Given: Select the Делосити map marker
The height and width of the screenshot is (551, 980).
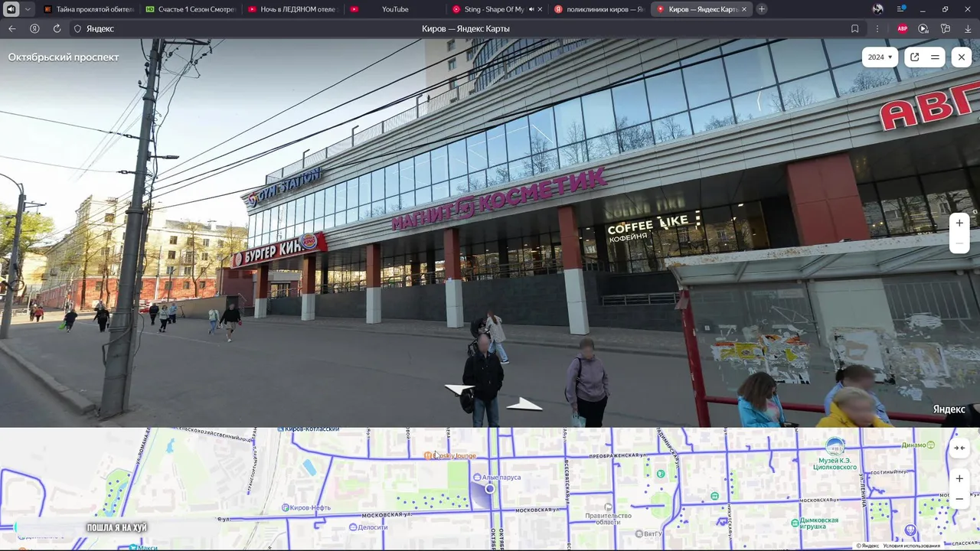Looking at the screenshot, I should click(x=367, y=527).
